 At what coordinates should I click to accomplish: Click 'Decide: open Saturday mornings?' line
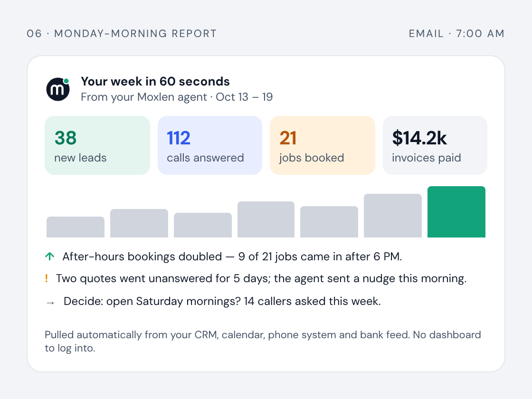tap(222, 301)
